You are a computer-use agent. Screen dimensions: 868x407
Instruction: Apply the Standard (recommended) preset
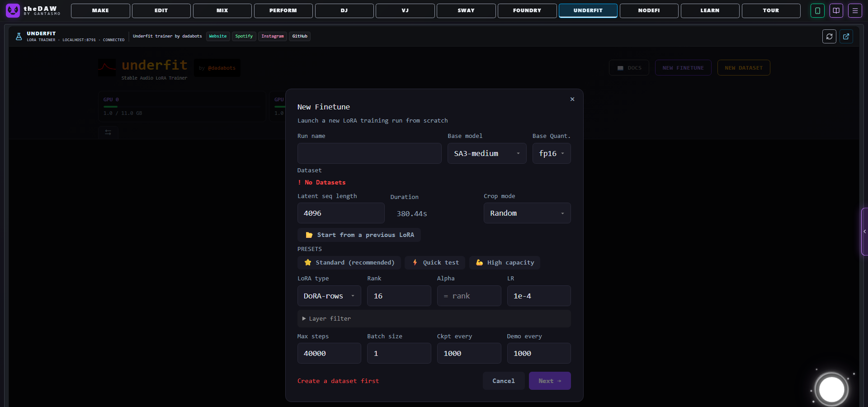tap(349, 263)
